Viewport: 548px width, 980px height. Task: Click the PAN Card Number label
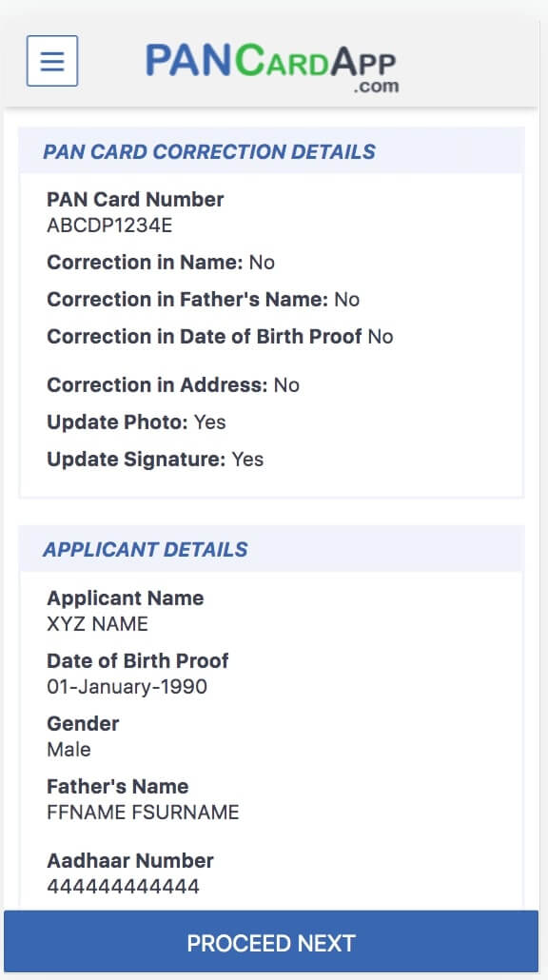pyautogui.click(x=134, y=200)
